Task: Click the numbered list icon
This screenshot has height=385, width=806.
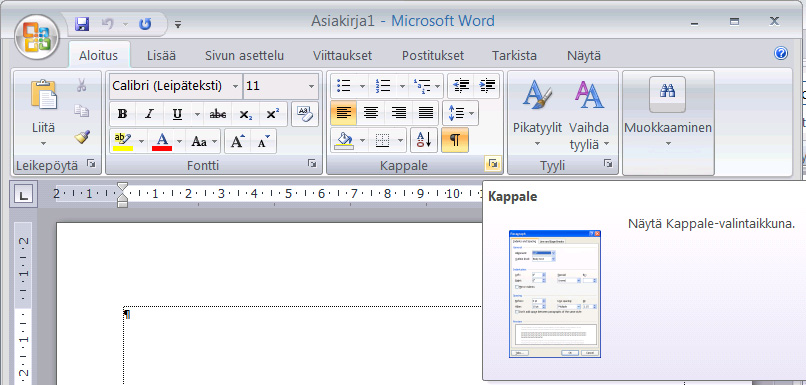Action: pyautogui.click(x=383, y=86)
